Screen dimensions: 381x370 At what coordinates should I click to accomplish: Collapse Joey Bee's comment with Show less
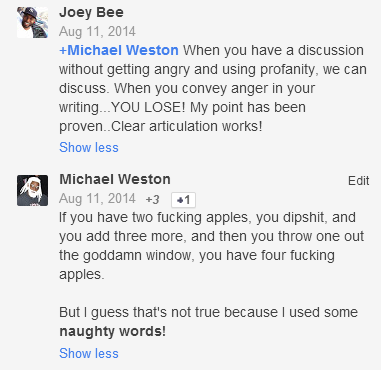tap(89, 147)
